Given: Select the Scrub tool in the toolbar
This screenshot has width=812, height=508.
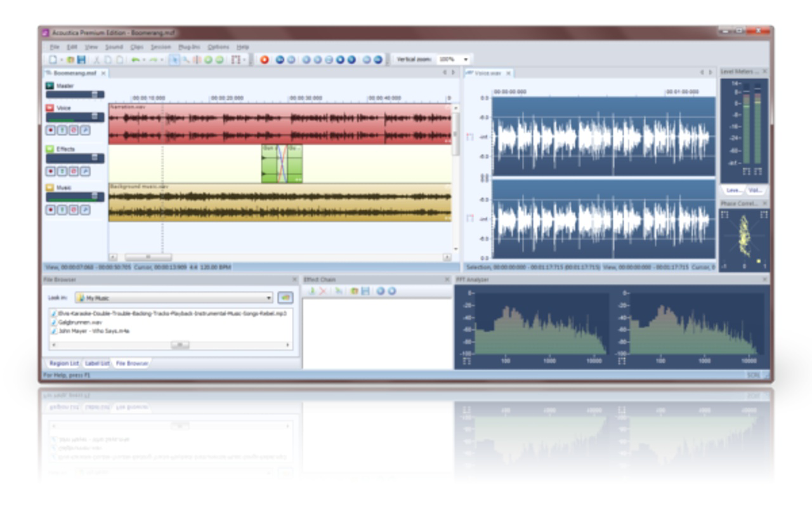Looking at the screenshot, I should click(185, 60).
